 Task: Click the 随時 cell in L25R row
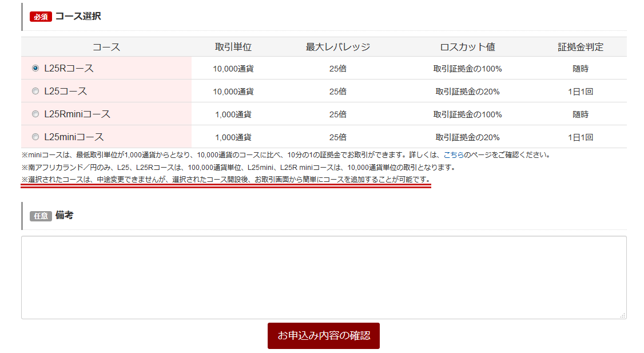coord(581,68)
